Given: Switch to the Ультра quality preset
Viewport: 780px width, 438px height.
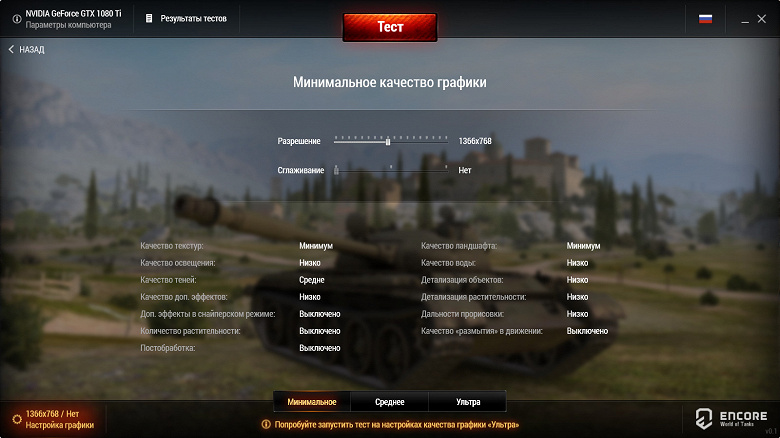Looking at the screenshot, I should click(468, 402).
